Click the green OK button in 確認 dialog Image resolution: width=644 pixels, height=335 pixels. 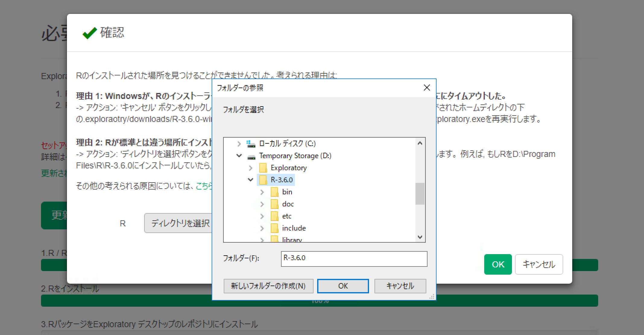coord(498,264)
